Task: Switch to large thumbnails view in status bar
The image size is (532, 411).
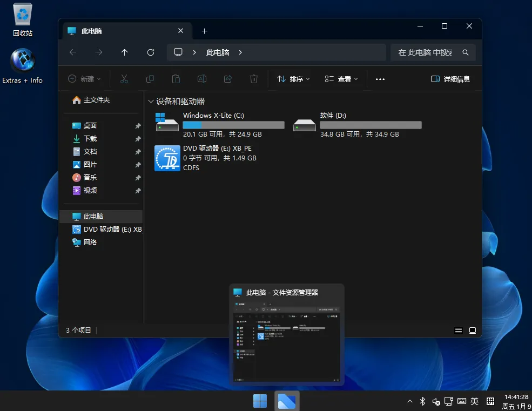Action: coord(473,330)
